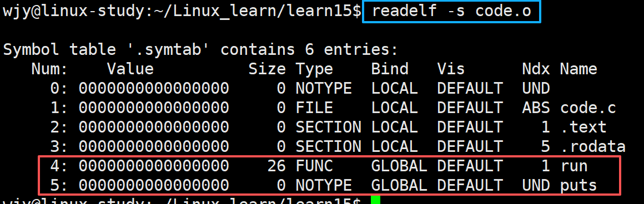This screenshot has width=644, height=204.
Task: Click the symbol name run
Action: tap(574, 166)
